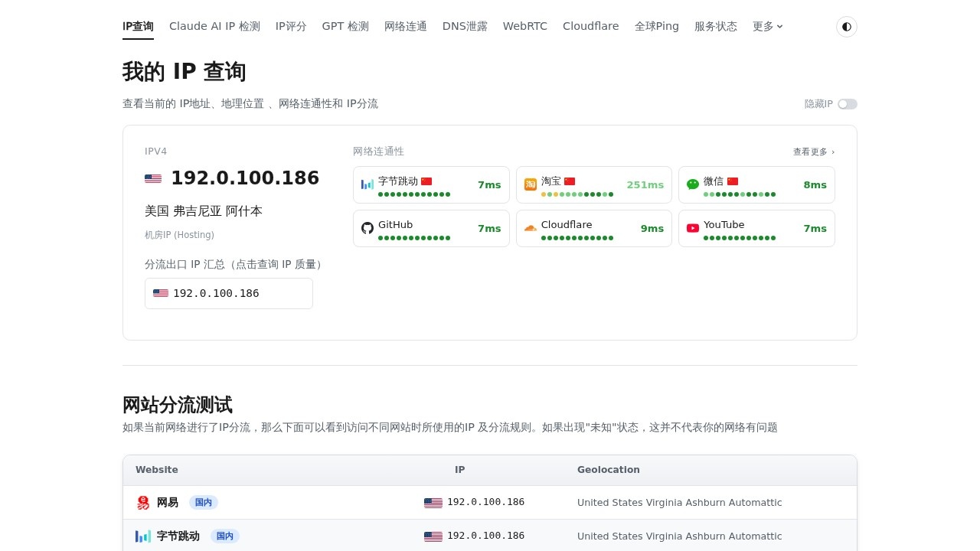The width and height of the screenshot is (980, 551).
Task: Click the 国内 tag in 网易 row
Action: 204,503
